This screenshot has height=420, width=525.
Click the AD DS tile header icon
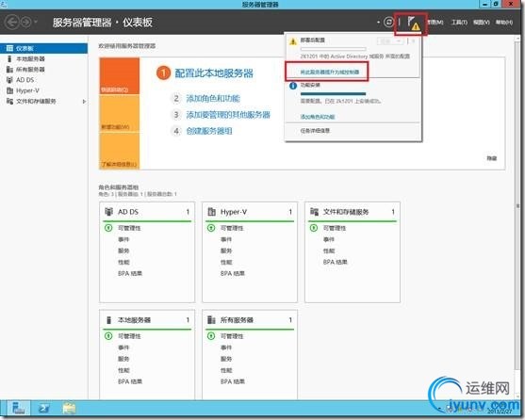pyautogui.click(x=108, y=212)
